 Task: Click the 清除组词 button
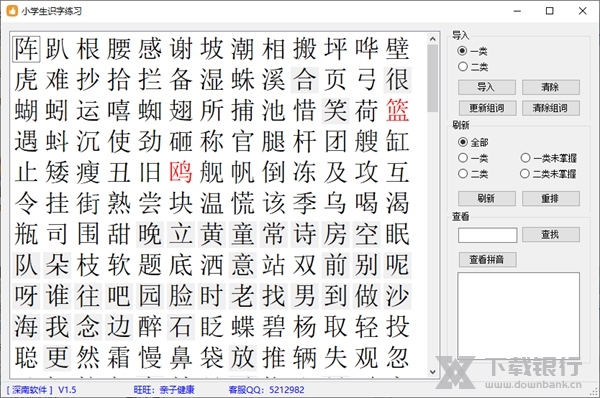pyautogui.click(x=551, y=108)
